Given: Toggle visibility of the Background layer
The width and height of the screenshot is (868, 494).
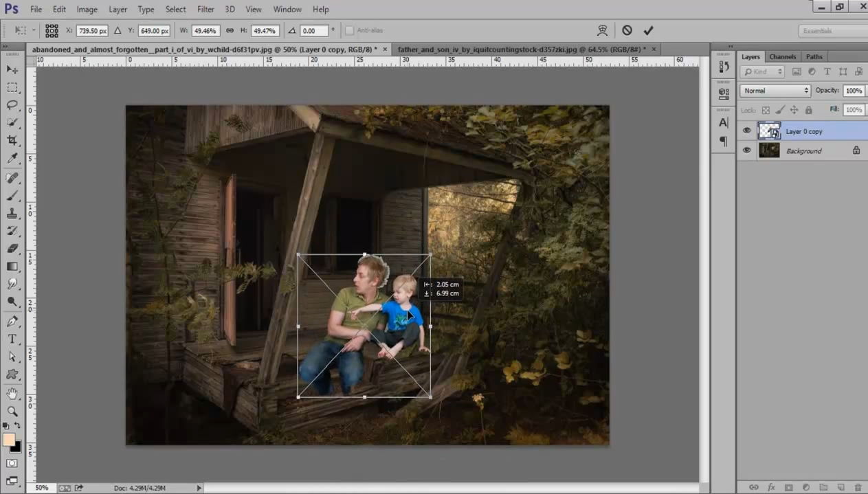Looking at the screenshot, I should 747,150.
